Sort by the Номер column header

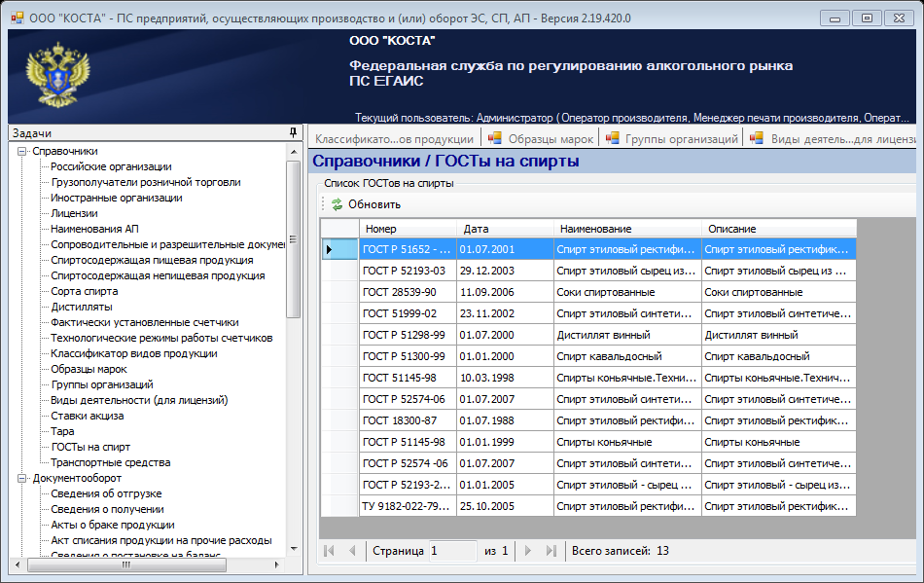[x=408, y=229]
